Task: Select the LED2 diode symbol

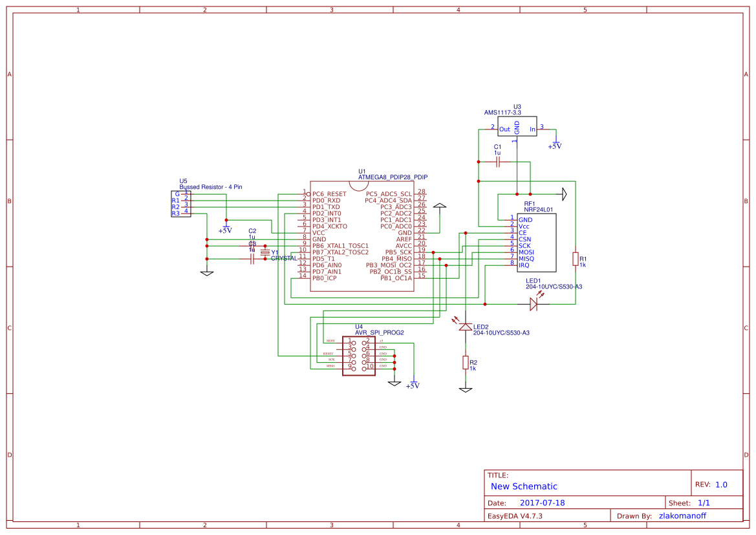Action: pyautogui.click(x=464, y=327)
